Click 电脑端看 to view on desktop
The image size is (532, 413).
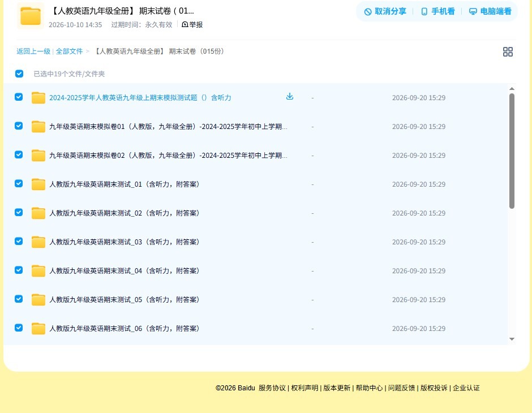pyautogui.click(x=490, y=11)
